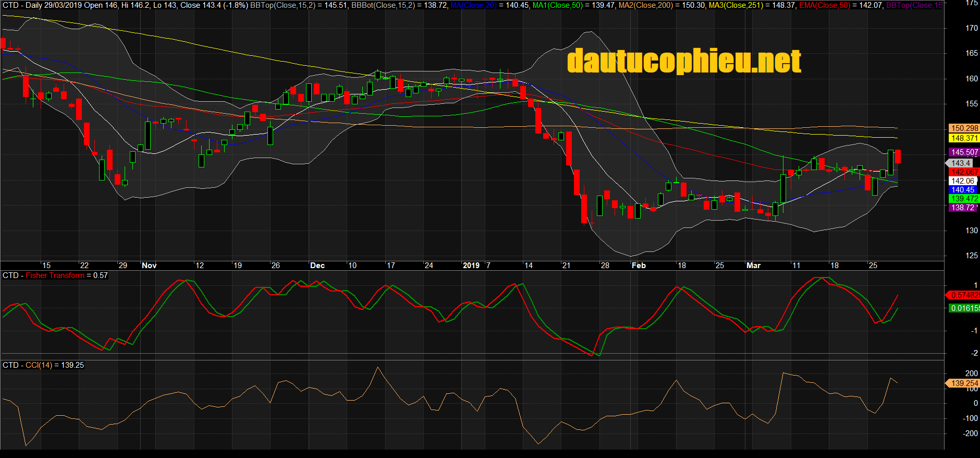Click the 2019 date axis label

471,266
